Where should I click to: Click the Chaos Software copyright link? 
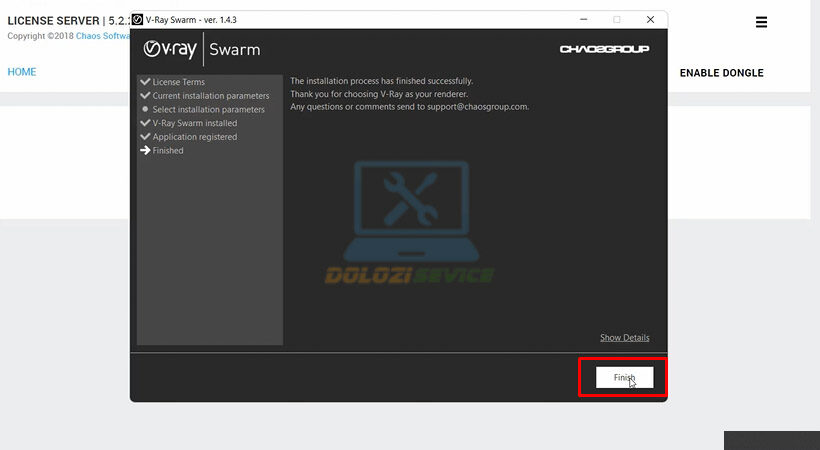click(x=105, y=36)
